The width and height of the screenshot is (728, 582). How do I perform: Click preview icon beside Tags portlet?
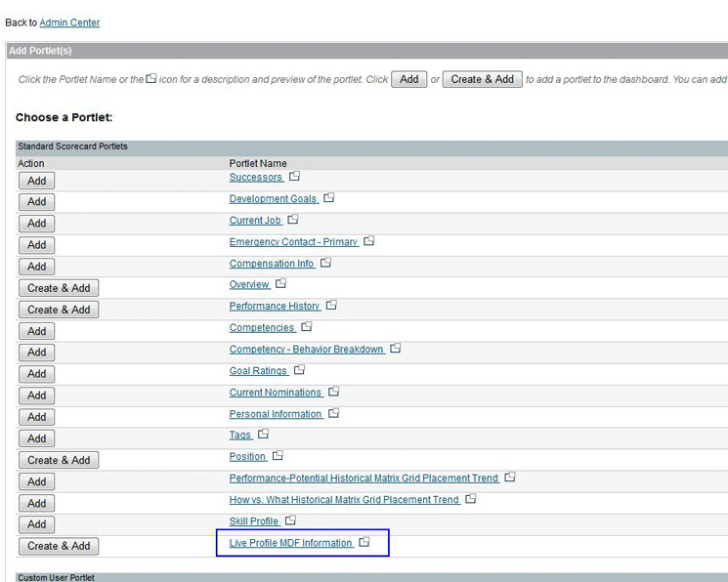263,435
